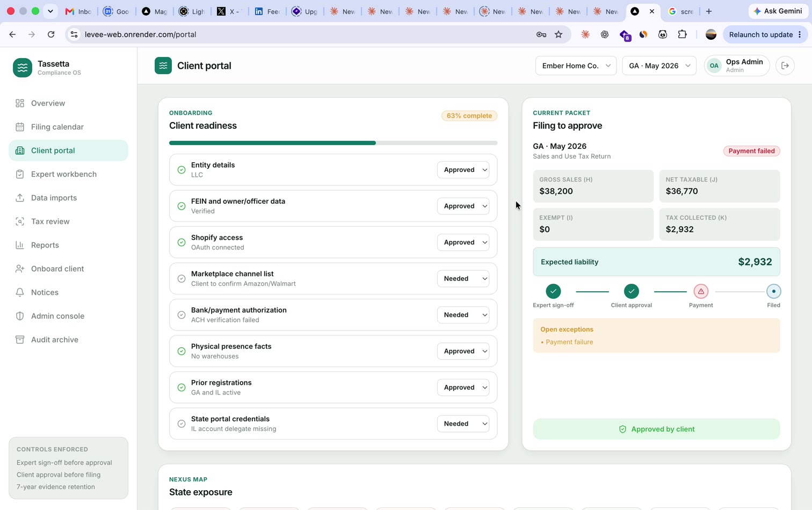Viewport: 812px width, 510px height.
Task: Click the browser reload icon
Action: point(51,34)
